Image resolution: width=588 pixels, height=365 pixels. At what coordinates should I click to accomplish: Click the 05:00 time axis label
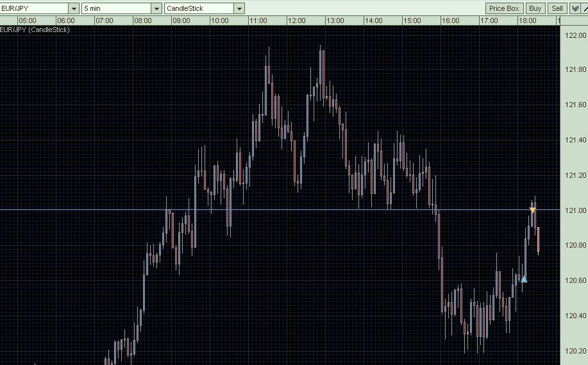pyautogui.click(x=27, y=21)
